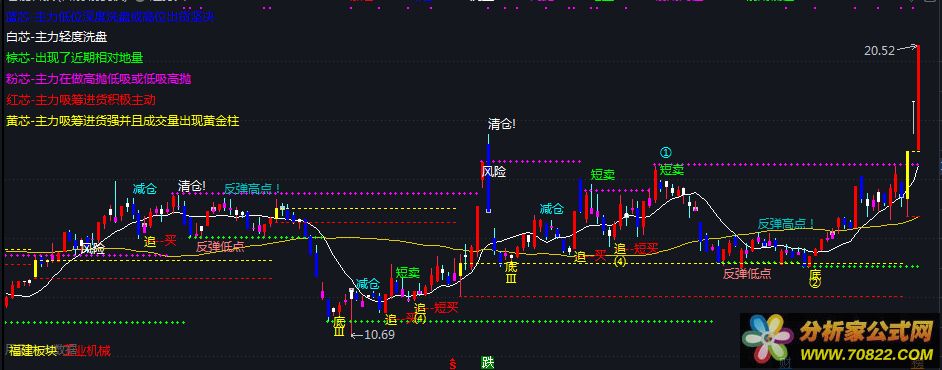Click 短卖 label directly beneath the ① marker
The image size is (942, 370).
pos(672,169)
